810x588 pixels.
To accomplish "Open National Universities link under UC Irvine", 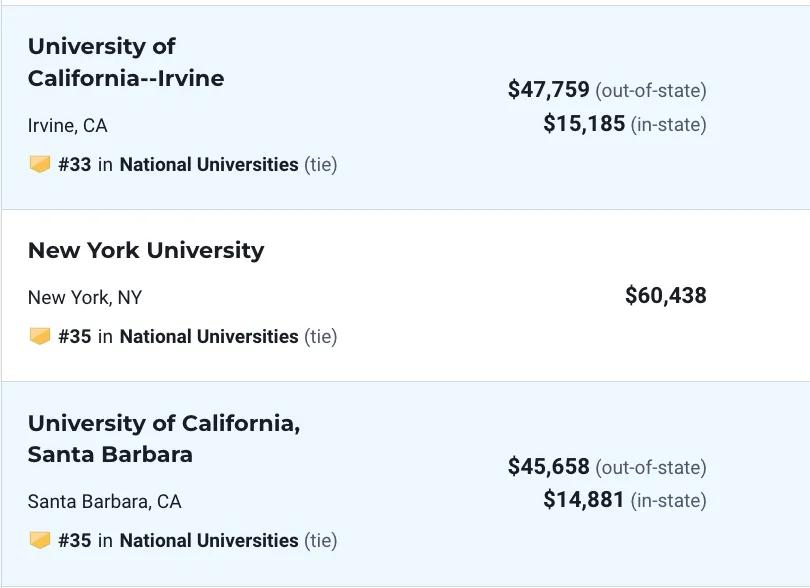I will point(209,165).
